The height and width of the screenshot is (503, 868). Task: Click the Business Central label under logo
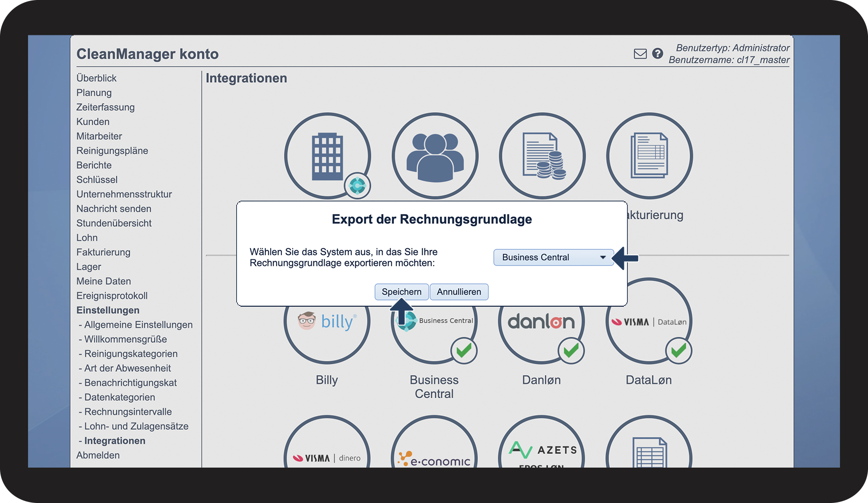[434, 387]
